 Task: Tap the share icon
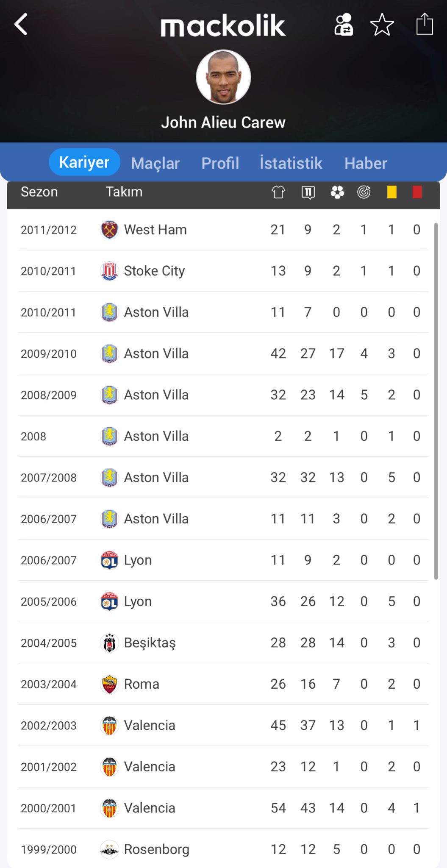coord(424,24)
